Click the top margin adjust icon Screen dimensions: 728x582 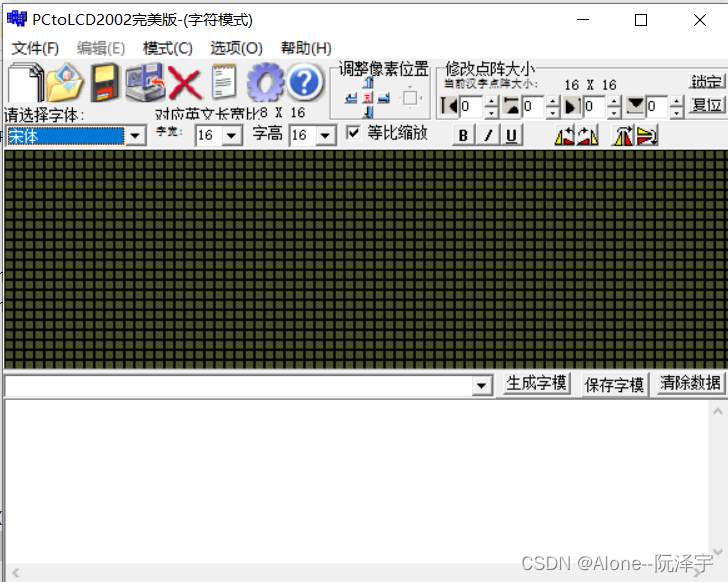[511, 106]
